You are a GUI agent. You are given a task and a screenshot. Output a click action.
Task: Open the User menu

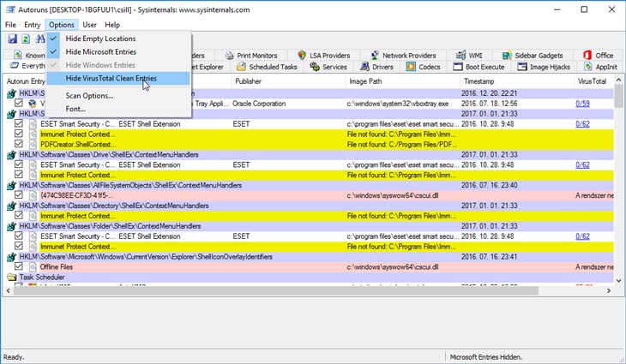pyautogui.click(x=89, y=25)
